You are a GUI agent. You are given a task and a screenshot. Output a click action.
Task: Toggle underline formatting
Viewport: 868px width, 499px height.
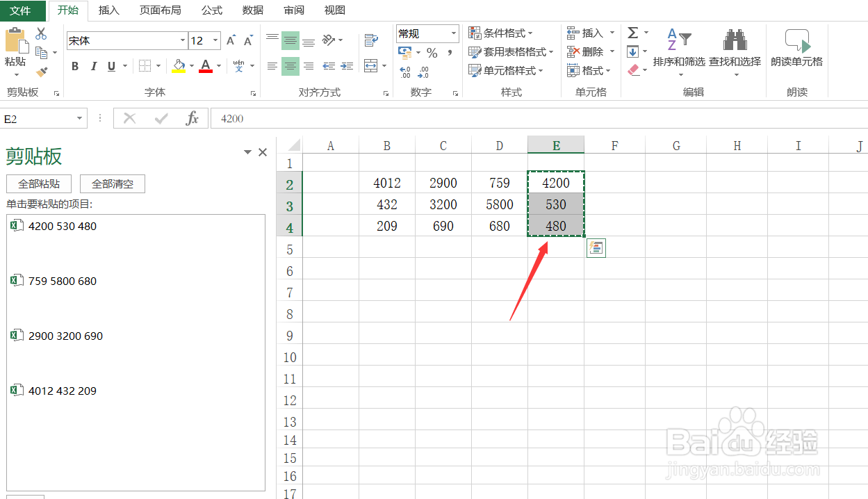(110, 66)
